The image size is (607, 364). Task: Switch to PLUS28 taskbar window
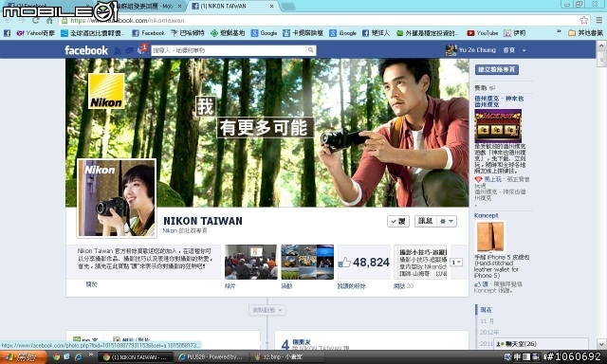pos(211,357)
